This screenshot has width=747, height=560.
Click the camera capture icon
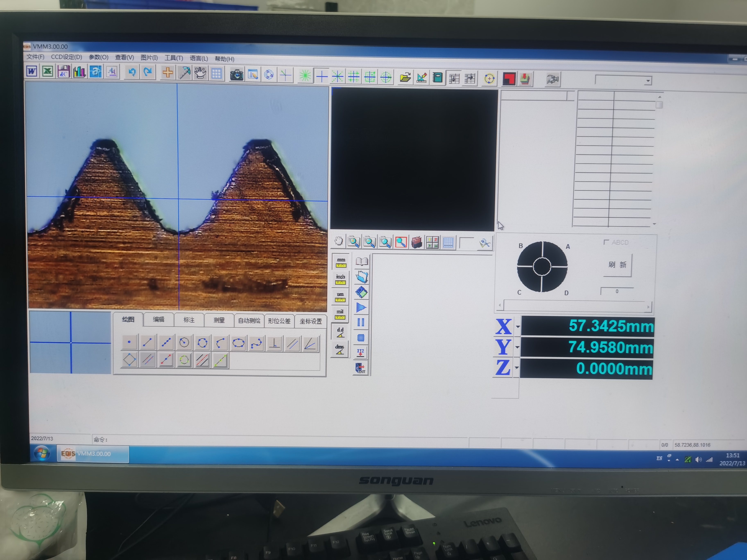click(x=236, y=75)
